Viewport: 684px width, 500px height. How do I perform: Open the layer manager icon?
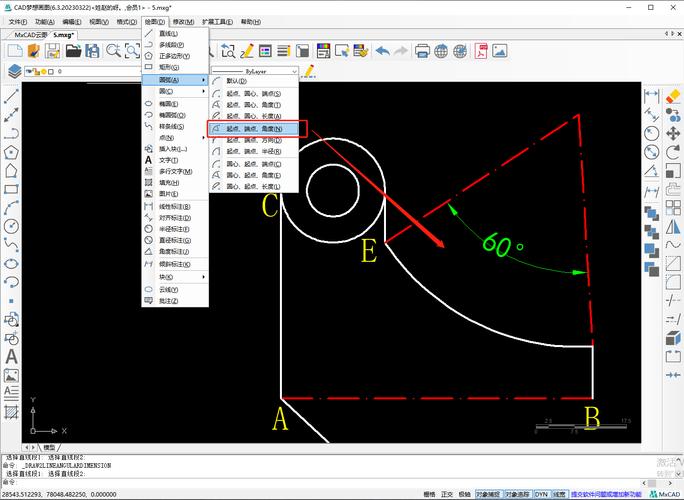coord(14,71)
